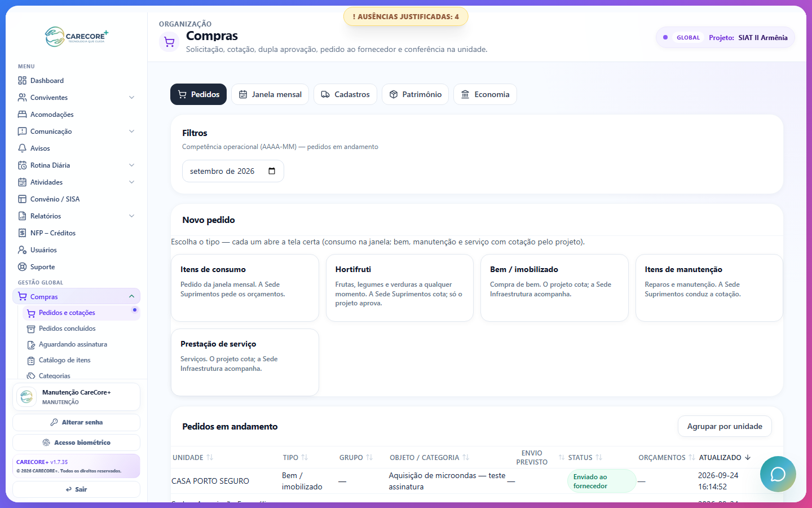Screen dimensions: 812x508
Task: Click the shopping cart header icon
Action: [x=169, y=42]
